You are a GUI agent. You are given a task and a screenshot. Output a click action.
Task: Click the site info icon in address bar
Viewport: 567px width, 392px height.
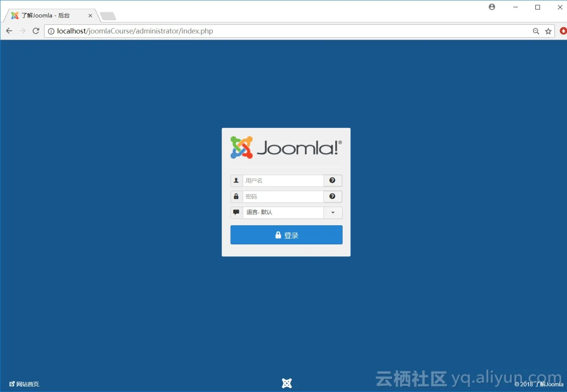pos(51,31)
